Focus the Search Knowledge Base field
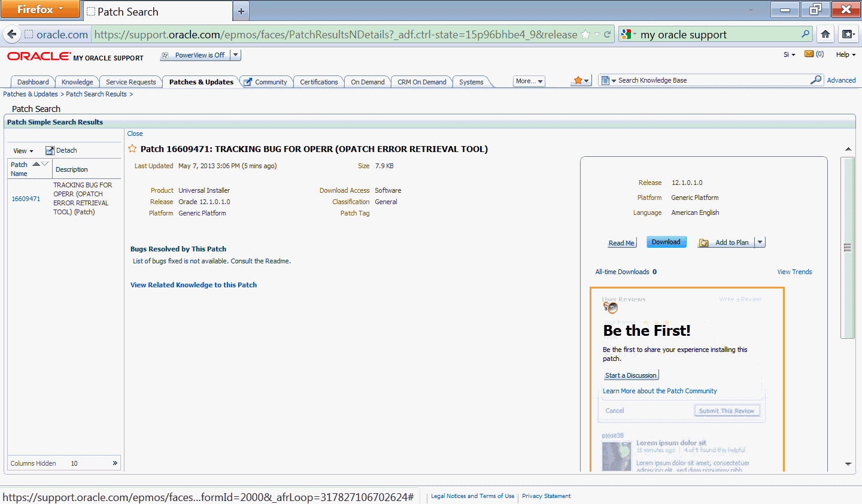The image size is (862, 504). point(712,80)
